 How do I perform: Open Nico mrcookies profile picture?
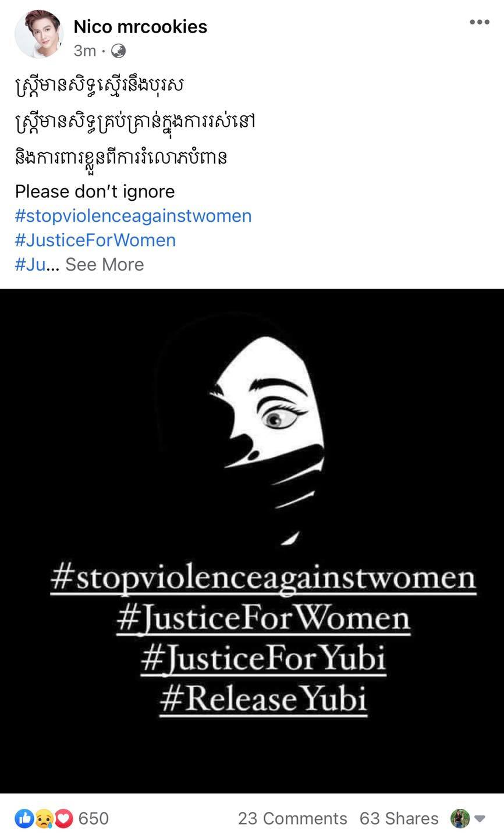40,34
